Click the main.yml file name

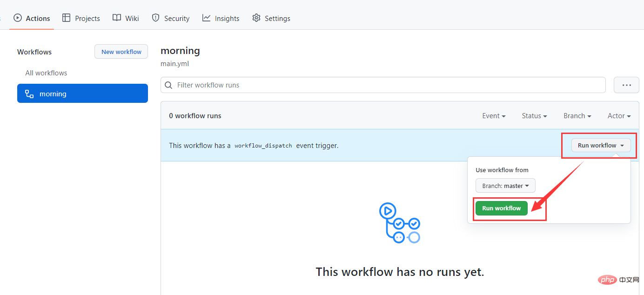pyautogui.click(x=174, y=64)
